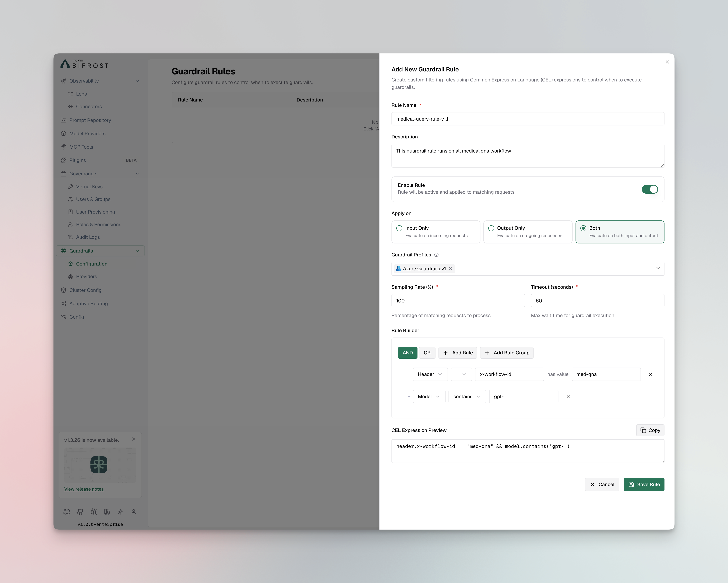
Task: Open the contains operator dropdown
Action: [467, 396]
